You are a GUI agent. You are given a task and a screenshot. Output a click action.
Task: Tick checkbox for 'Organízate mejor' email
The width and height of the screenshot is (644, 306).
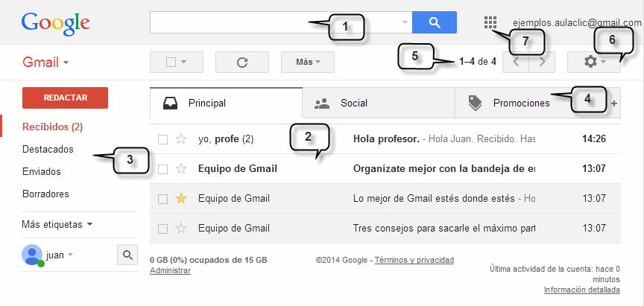tap(162, 169)
